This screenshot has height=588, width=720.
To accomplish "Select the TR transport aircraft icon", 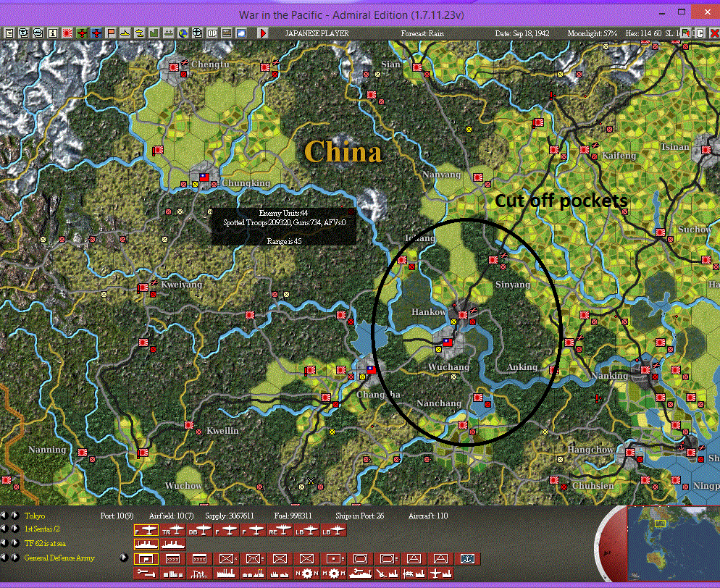I will 173,530.
